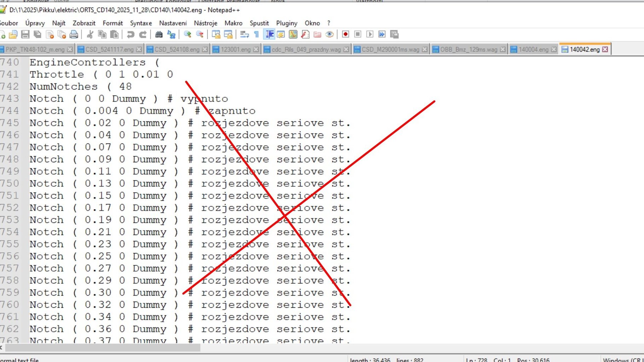The height and width of the screenshot is (362, 644).
Task: Click the Save All icon
Action: (x=37, y=34)
